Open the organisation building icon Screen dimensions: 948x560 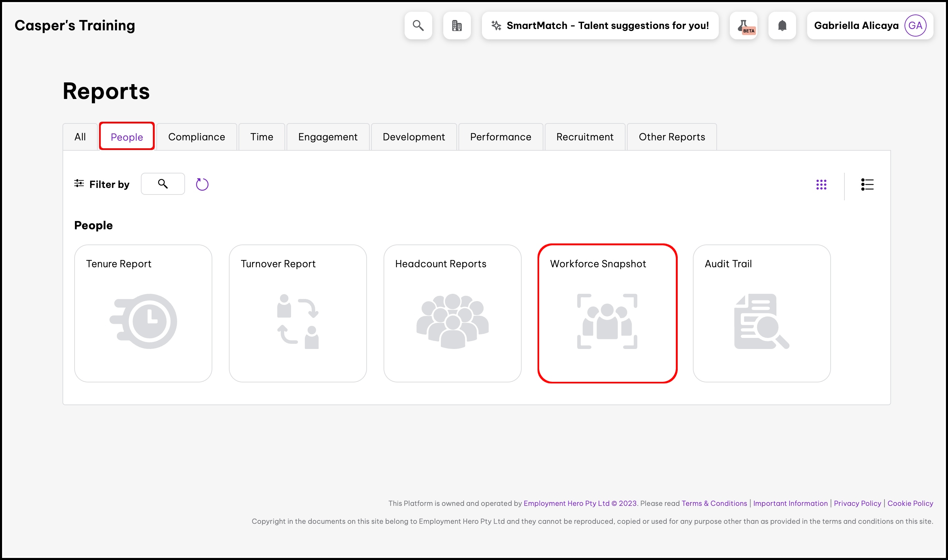457,25
